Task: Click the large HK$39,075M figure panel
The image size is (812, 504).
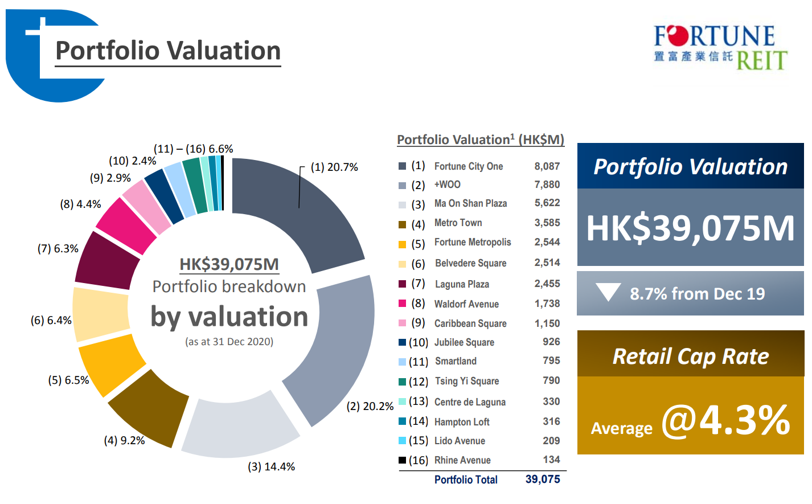Action: (690, 228)
